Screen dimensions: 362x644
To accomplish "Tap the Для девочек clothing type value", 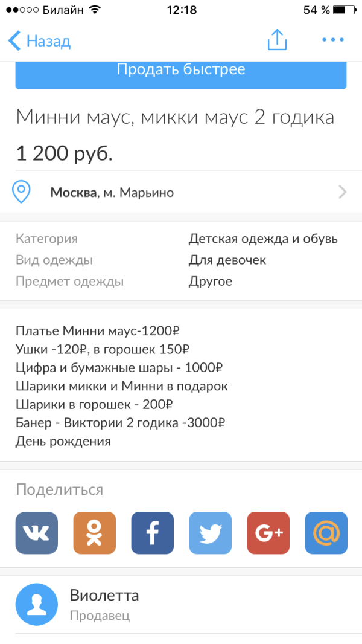I will [x=227, y=260].
